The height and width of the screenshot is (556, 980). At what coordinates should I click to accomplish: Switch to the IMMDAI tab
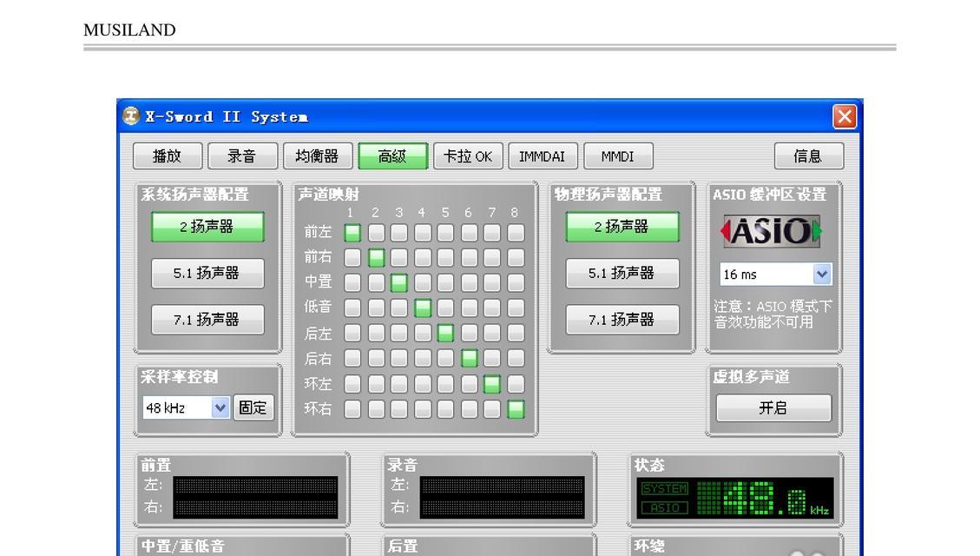coord(543,156)
